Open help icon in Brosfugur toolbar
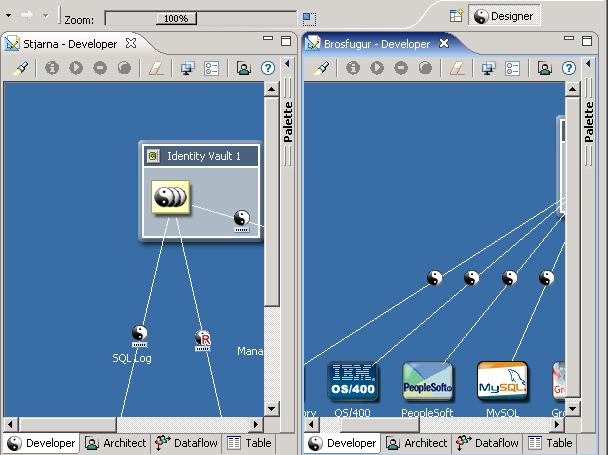608x455 pixels. click(569, 68)
